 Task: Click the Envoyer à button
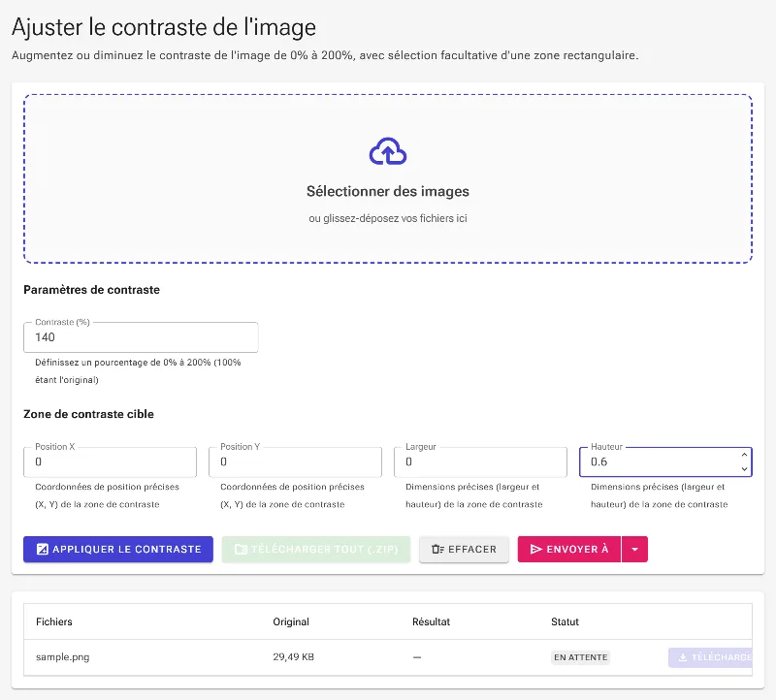tap(569, 549)
